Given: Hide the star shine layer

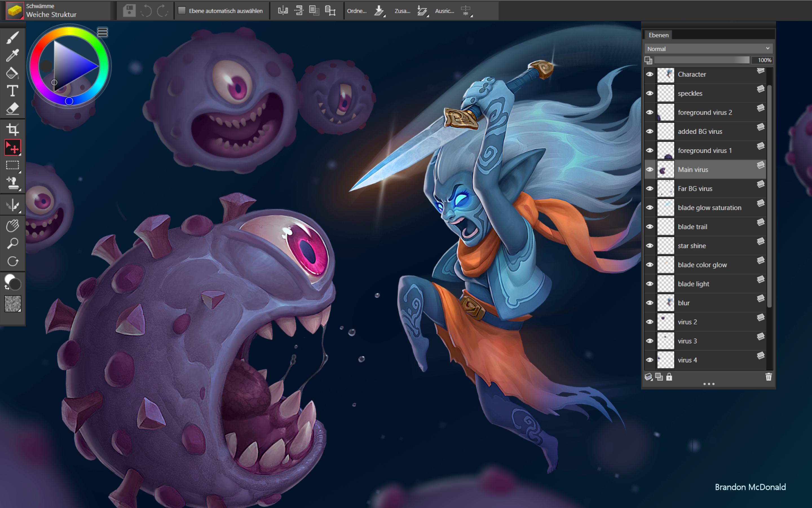Looking at the screenshot, I should point(650,246).
